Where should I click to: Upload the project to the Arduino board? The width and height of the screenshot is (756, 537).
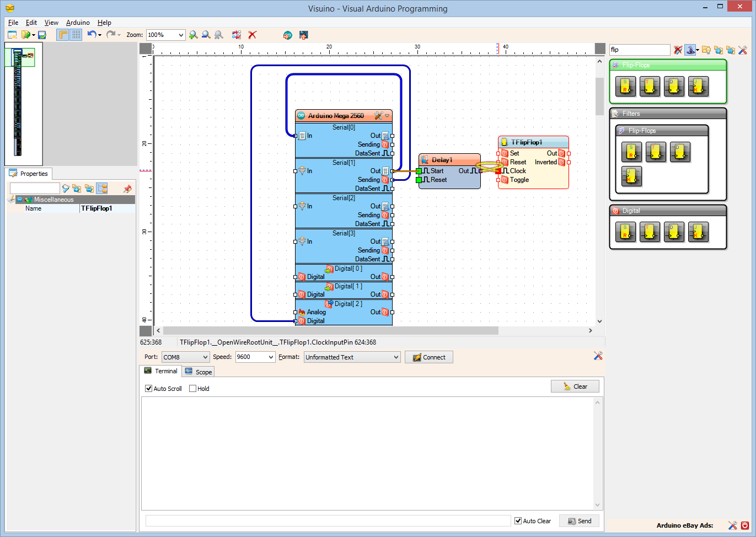304,35
